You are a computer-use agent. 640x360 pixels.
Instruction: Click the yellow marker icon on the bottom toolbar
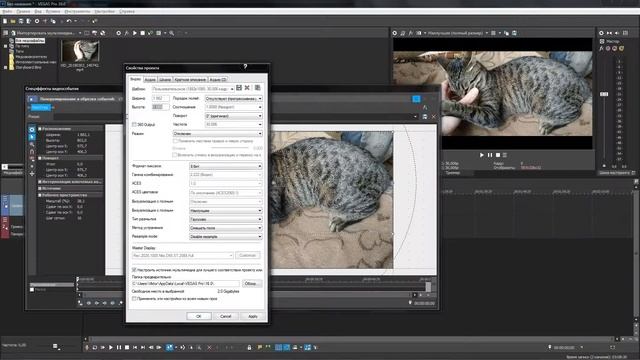[x=260, y=347]
